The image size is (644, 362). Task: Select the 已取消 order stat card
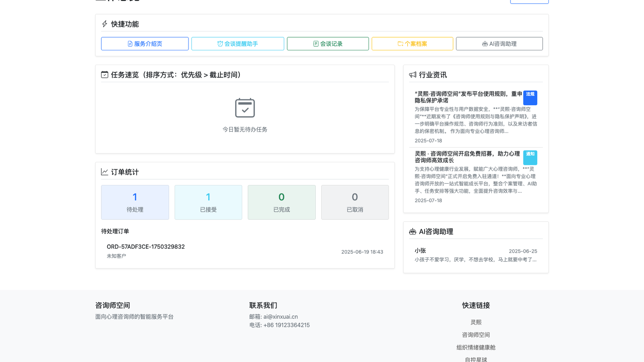(x=355, y=202)
